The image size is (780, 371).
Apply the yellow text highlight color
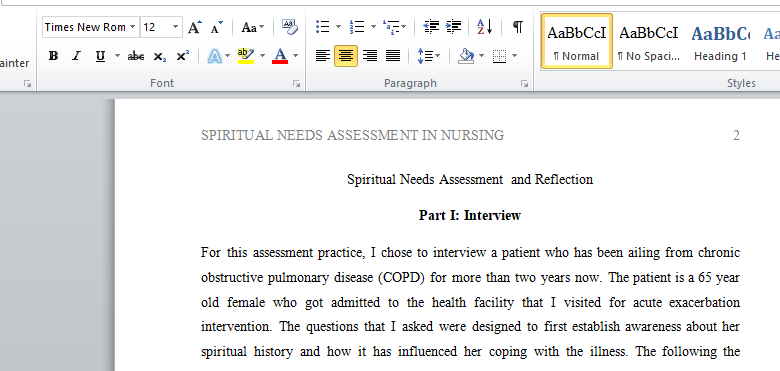(x=246, y=56)
